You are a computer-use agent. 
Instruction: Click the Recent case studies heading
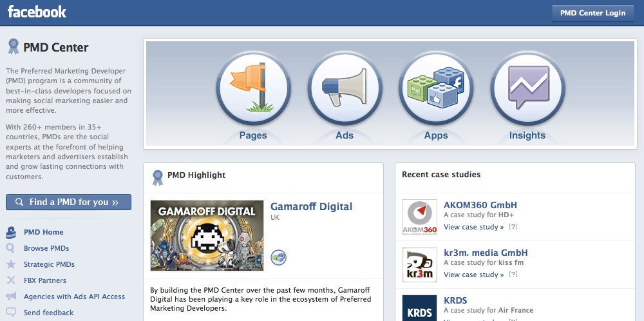tap(441, 174)
